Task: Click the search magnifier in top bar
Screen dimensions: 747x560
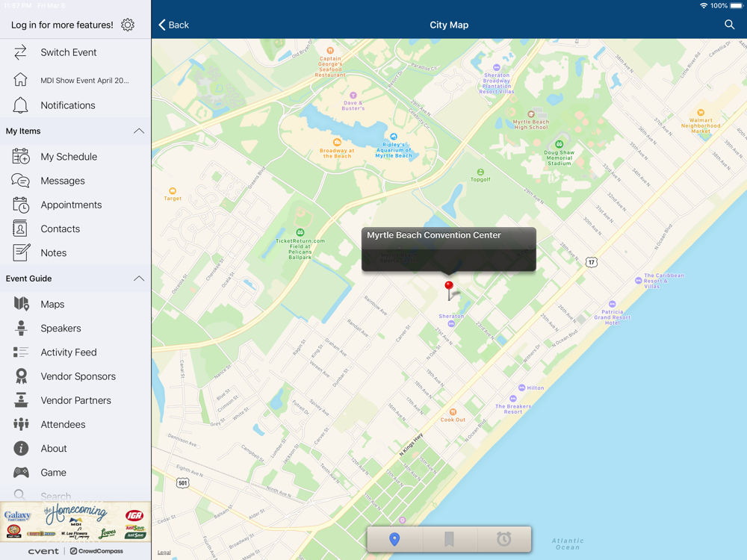Action: pyautogui.click(x=729, y=25)
